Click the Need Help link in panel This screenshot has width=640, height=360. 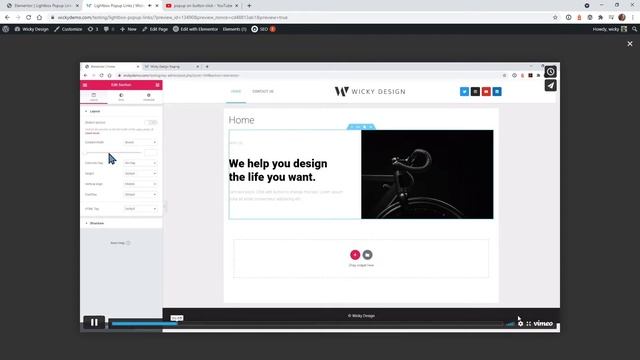pos(120,243)
